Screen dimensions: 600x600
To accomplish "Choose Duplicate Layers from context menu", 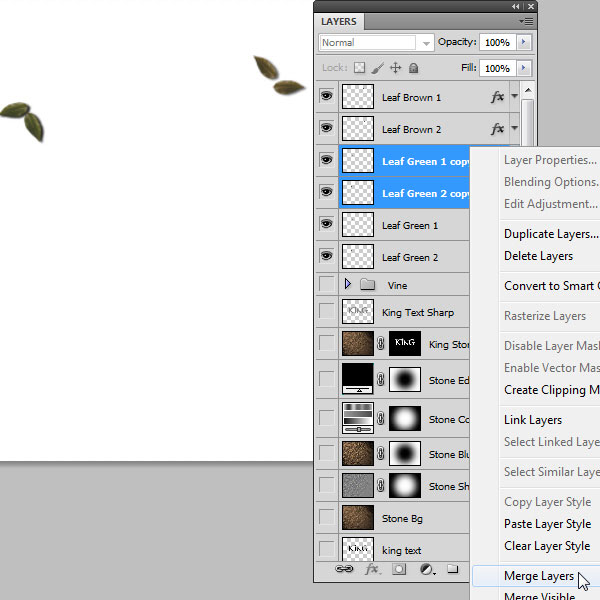I will click(x=550, y=234).
